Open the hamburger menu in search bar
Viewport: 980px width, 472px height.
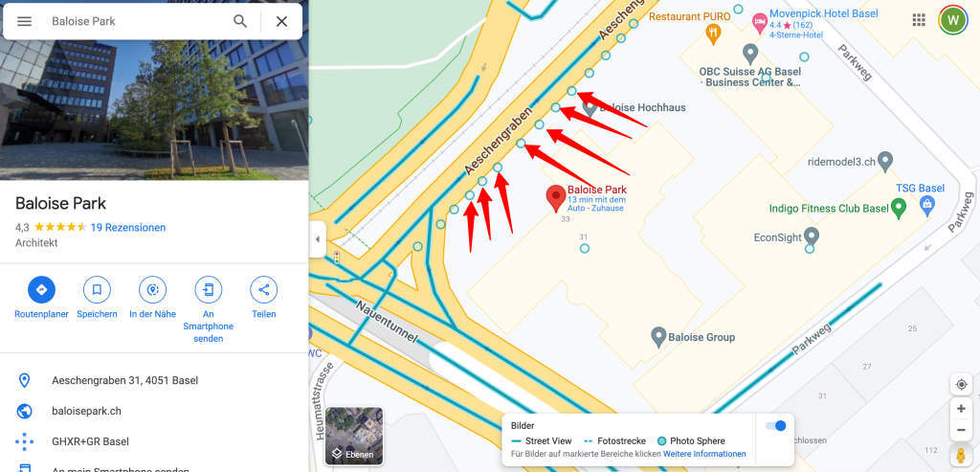24,21
